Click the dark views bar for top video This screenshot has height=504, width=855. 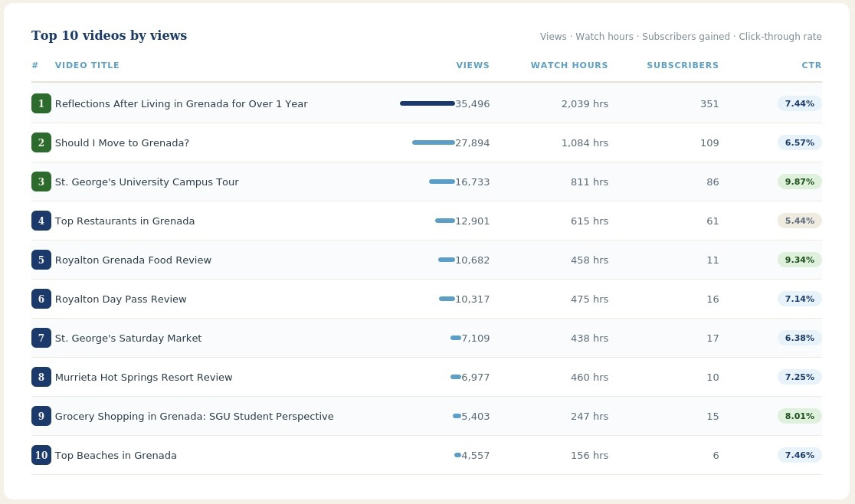[427, 103]
